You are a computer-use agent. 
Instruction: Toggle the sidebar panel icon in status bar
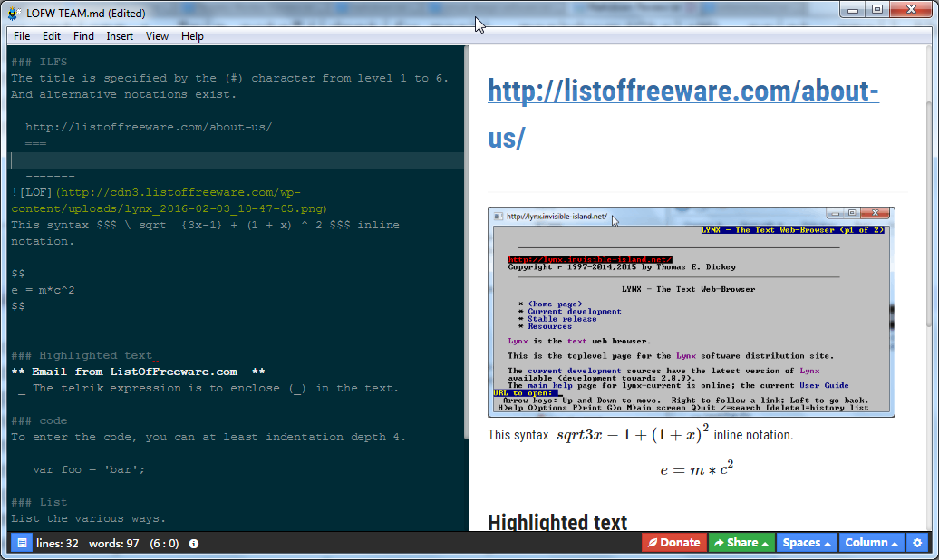pyautogui.click(x=22, y=543)
